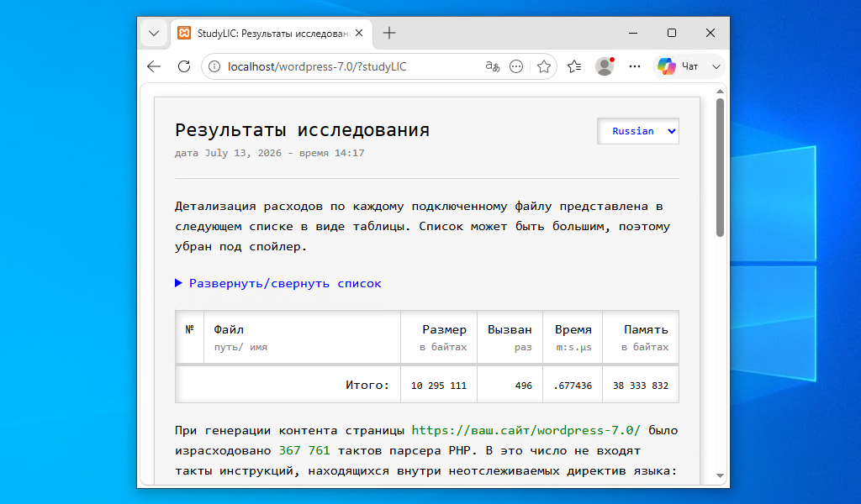Expand the Развернуть/свернуть список spoiler

[277, 284]
